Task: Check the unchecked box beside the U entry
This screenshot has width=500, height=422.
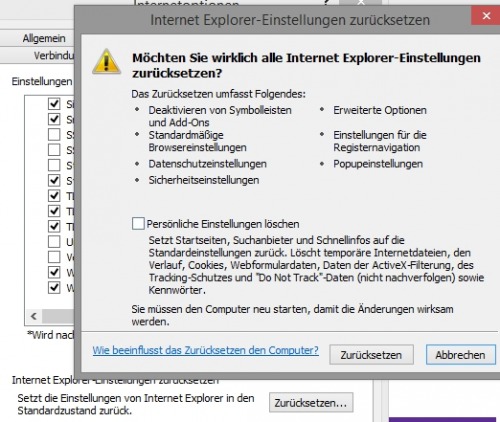Action: (x=54, y=241)
